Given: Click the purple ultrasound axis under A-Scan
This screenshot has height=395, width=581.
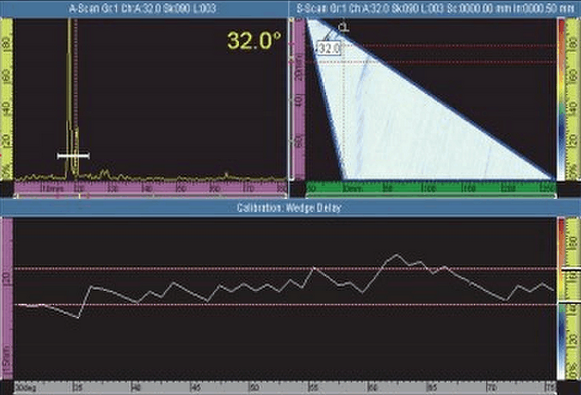Looking at the screenshot, I should click(151, 189).
